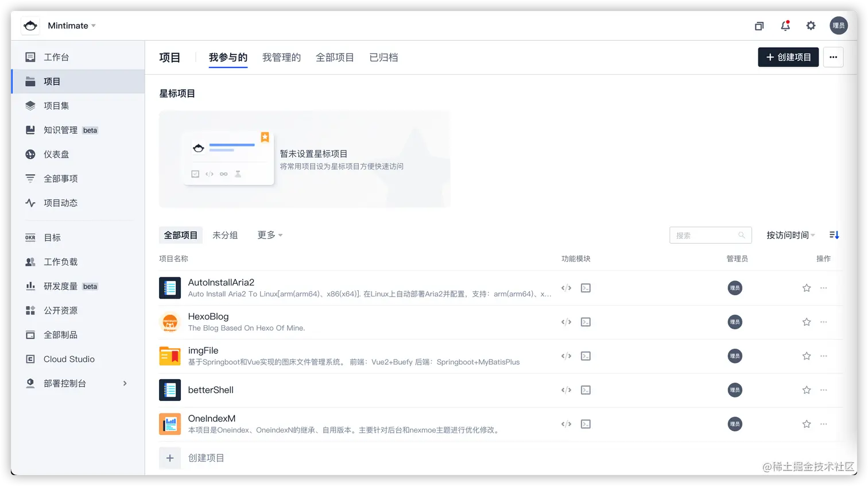Open your 理员 profile avatar
This screenshot has height=486, width=868.
(x=839, y=26)
